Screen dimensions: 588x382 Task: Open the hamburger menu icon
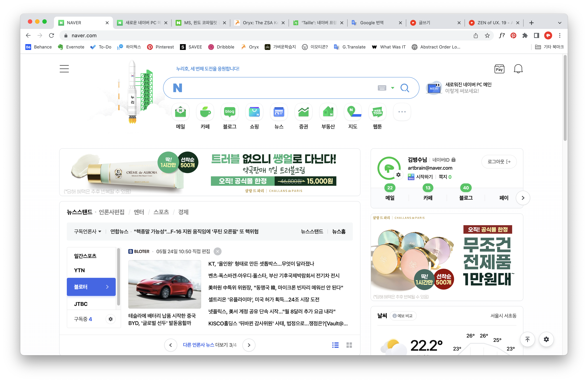point(64,69)
